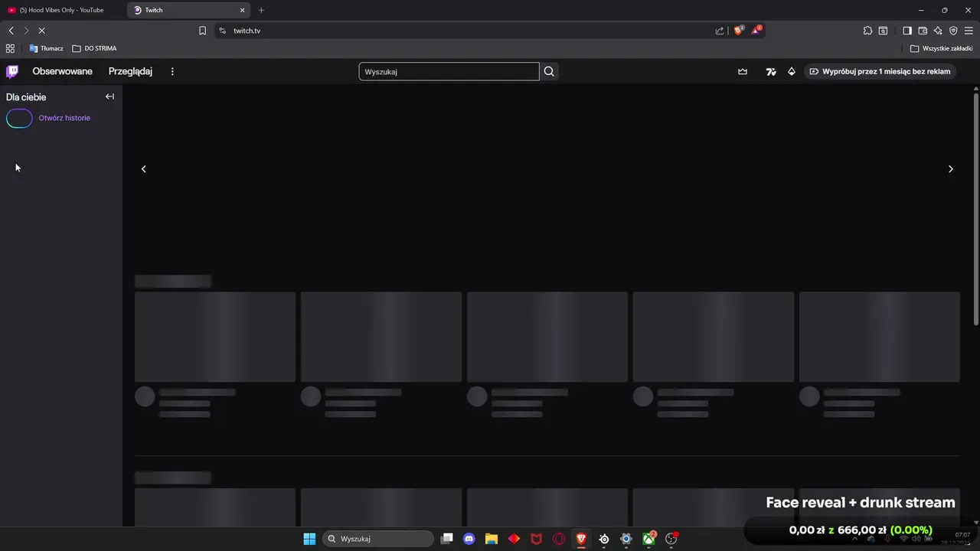The height and width of the screenshot is (551, 980).
Task: Open the Leo AI sparkle icon
Action: point(938,31)
